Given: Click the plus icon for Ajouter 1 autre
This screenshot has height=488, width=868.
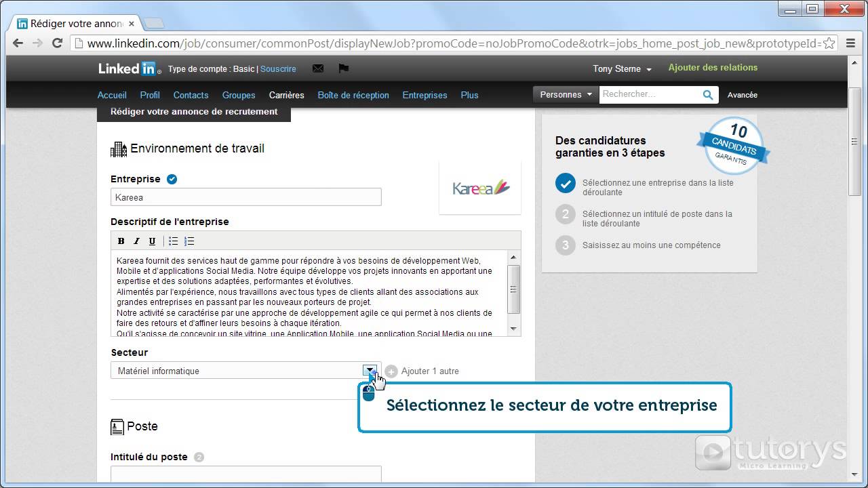Looking at the screenshot, I should point(391,371).
